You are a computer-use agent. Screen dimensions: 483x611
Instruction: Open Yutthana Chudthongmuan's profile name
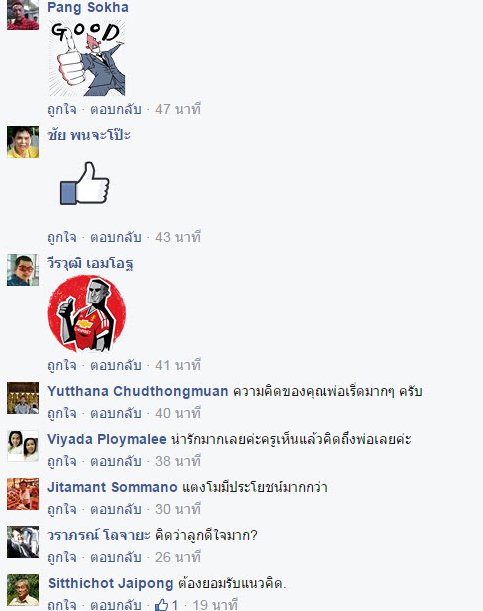click(x=138, y=391)
